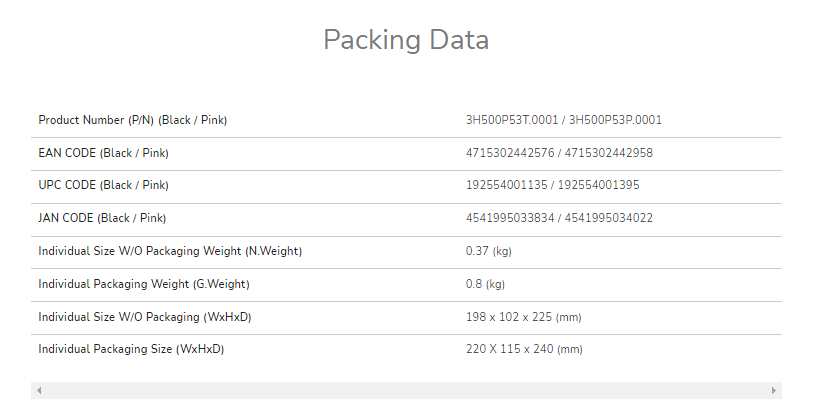The height and width of the screenshot is (414, 820).
Task: Select the Product Number (P/N) row label
Action: coord(132,120)
